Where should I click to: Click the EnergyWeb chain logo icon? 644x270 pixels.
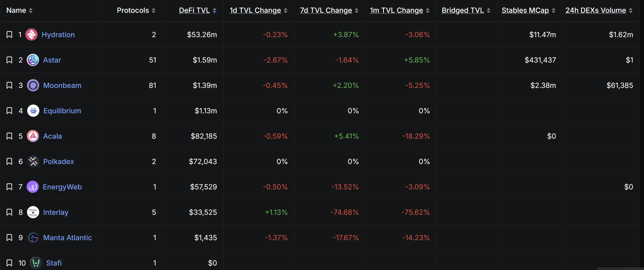[33, 187]
